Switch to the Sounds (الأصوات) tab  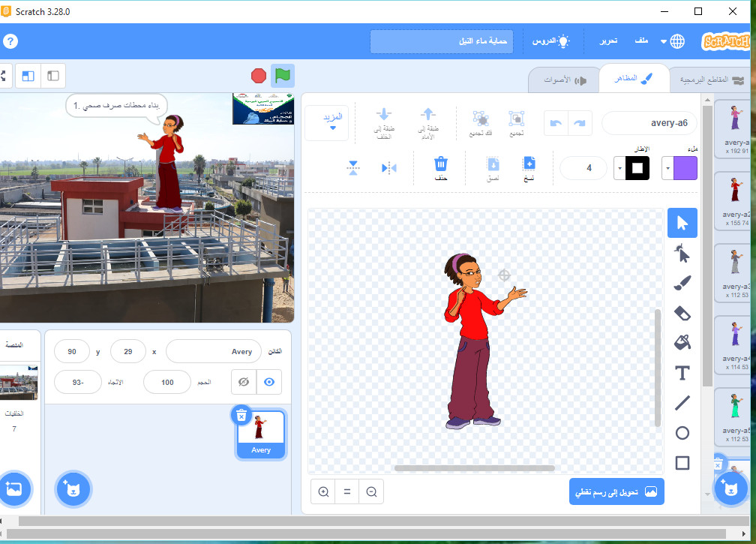(565, 80)
